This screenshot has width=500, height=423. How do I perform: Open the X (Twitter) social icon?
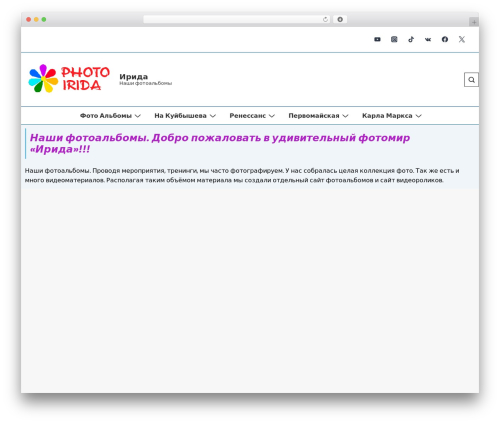click(462, 39)
